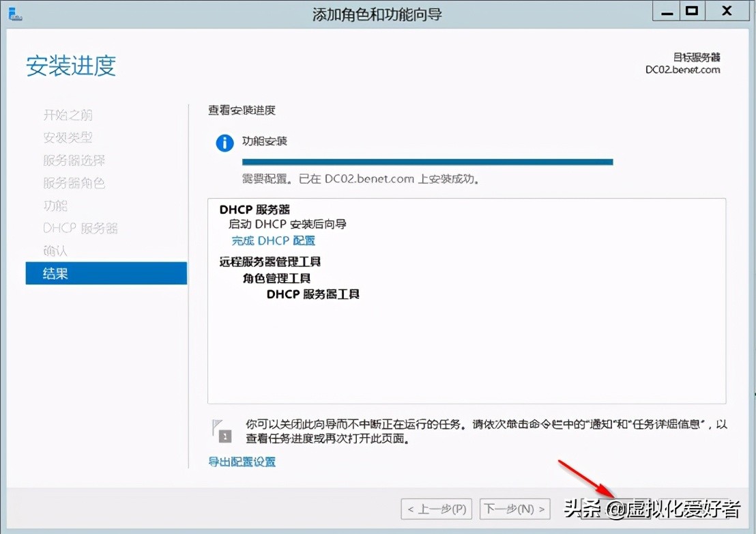Click the 需要配置 installed successfully status text

[x=360, y=178]
